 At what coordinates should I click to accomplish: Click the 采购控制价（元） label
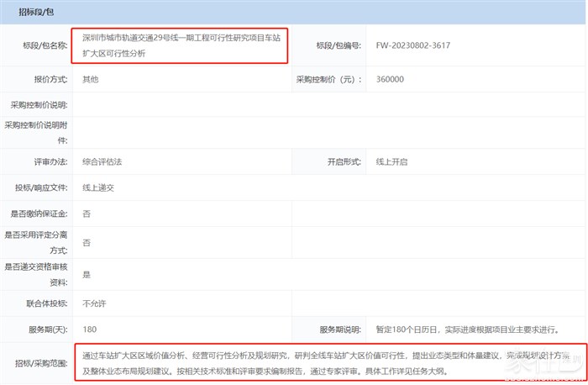pyautogui.click(x=328, y=79)
